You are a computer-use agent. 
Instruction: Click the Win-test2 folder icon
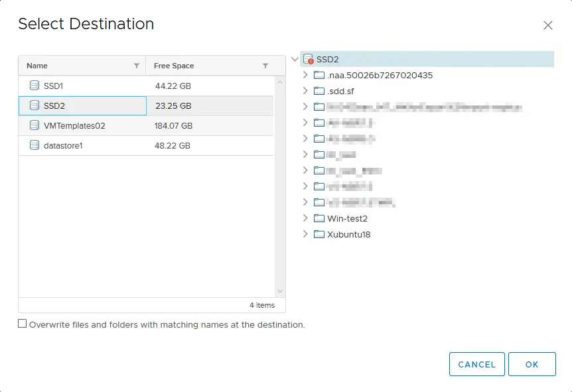[319, 218]
